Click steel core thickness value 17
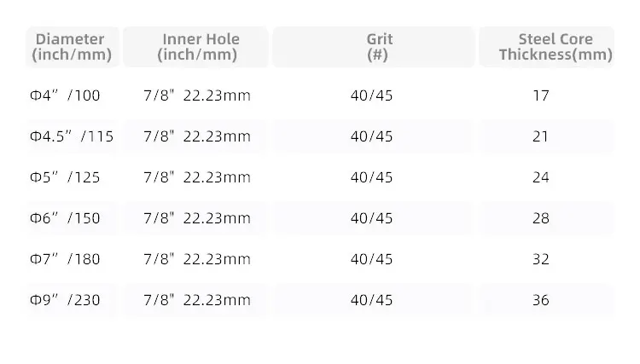Viewport: 640px width, 364px height. coord(541,95)
